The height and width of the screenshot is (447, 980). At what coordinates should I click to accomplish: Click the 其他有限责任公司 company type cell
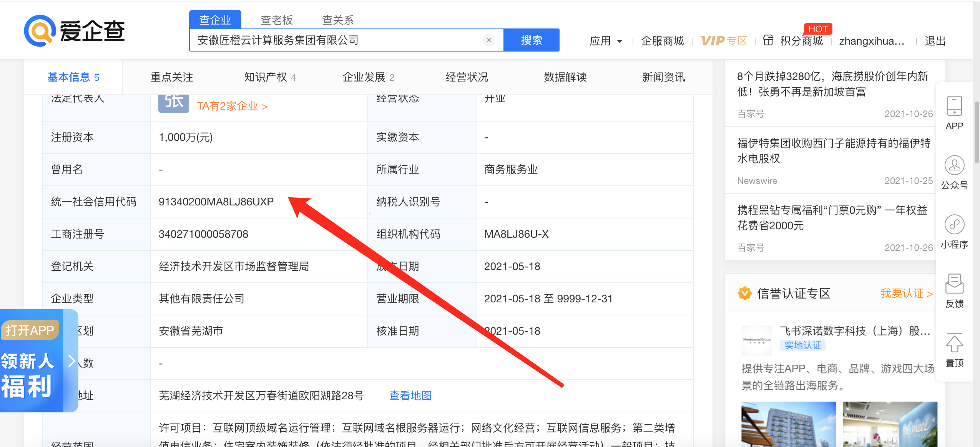(201, 299)
